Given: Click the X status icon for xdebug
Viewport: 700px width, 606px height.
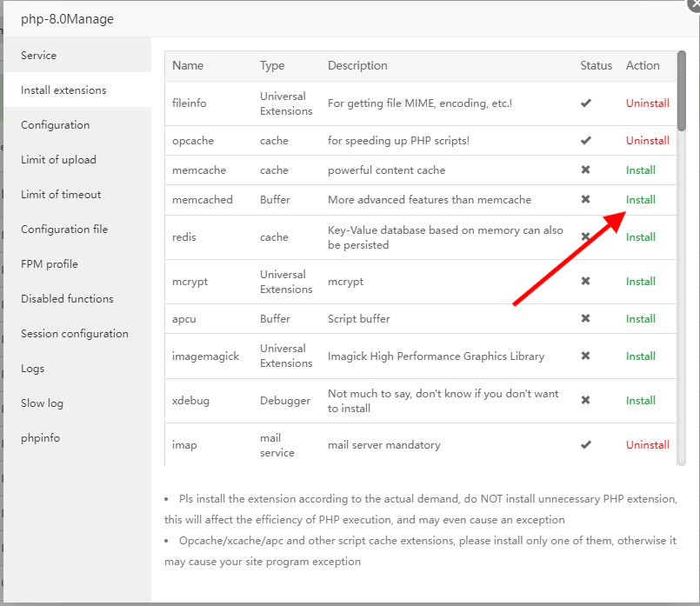Looking at the screenshot, I should (x=586, y=401).
